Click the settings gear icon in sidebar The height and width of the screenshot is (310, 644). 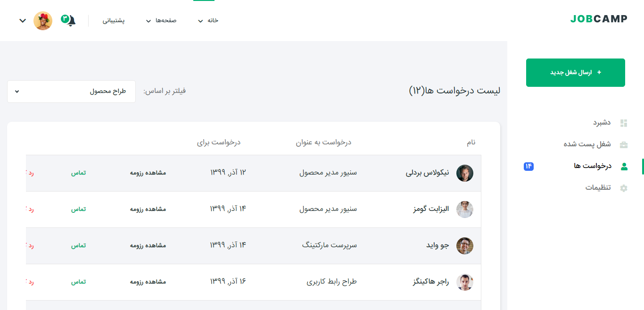(624, 188)
